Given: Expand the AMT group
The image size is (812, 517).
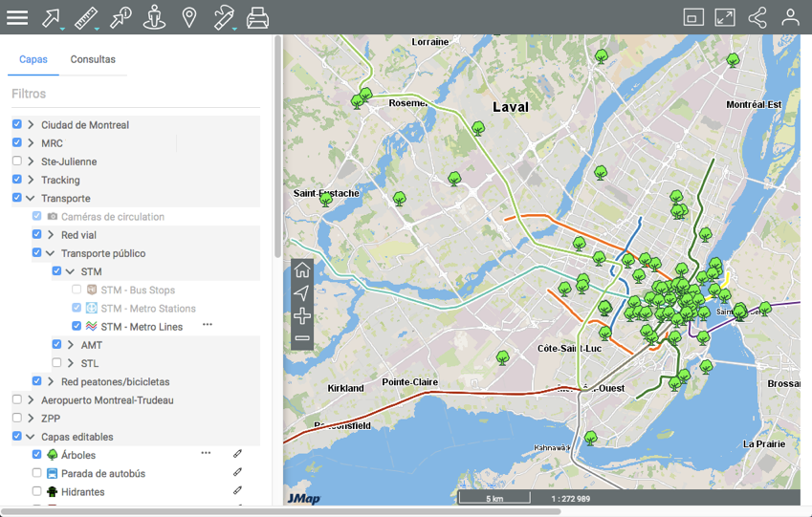Looking at the screenshot, I should point(71,345).
